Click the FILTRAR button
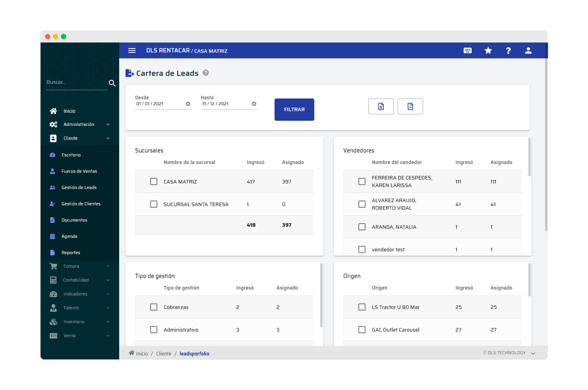 (294, 110)
